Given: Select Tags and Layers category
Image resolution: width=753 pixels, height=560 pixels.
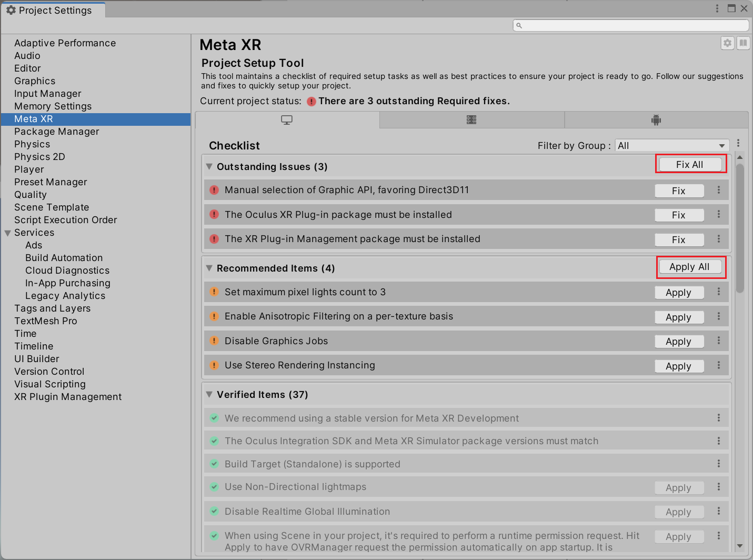Looking at the screenshot, I should [x=53, y=308].
